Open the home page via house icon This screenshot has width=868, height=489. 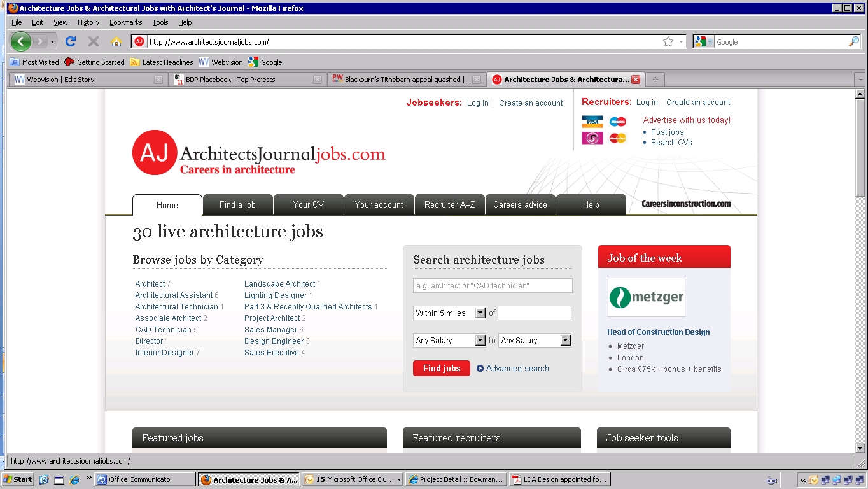116,41
